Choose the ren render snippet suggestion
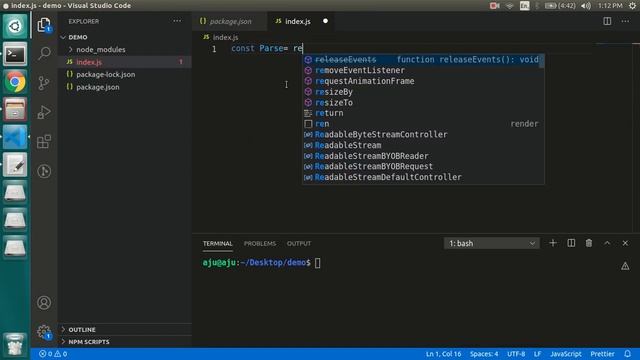This screenshot has height=360, width=640. click(423, 124)
